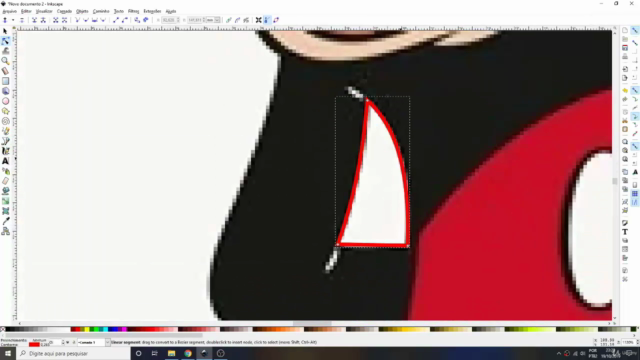Screen dimensions: 640x360
Task: Open the Arquivo menu
Action: coord(10,11)
